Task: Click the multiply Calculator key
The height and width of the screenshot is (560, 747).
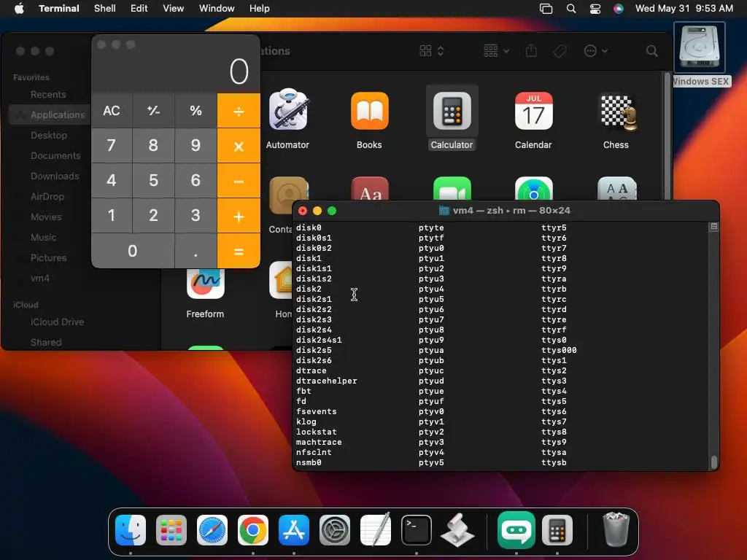Action: [x=239, y=146]
